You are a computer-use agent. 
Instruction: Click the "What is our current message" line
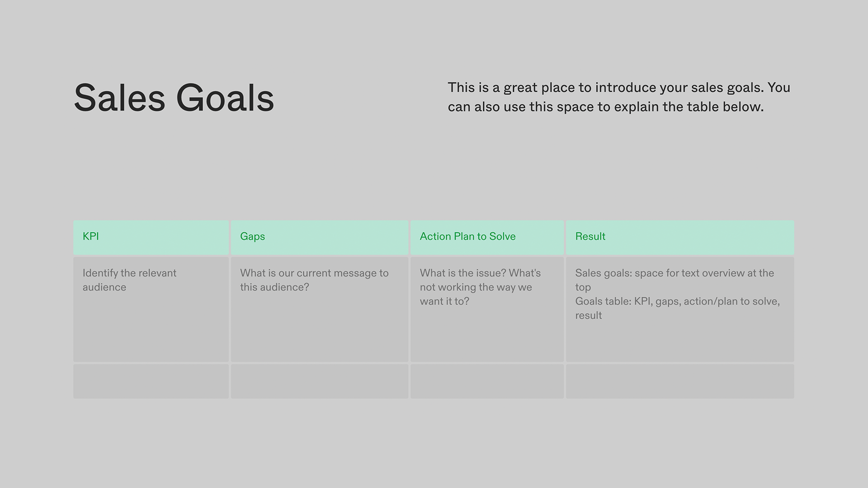[314, 273]
